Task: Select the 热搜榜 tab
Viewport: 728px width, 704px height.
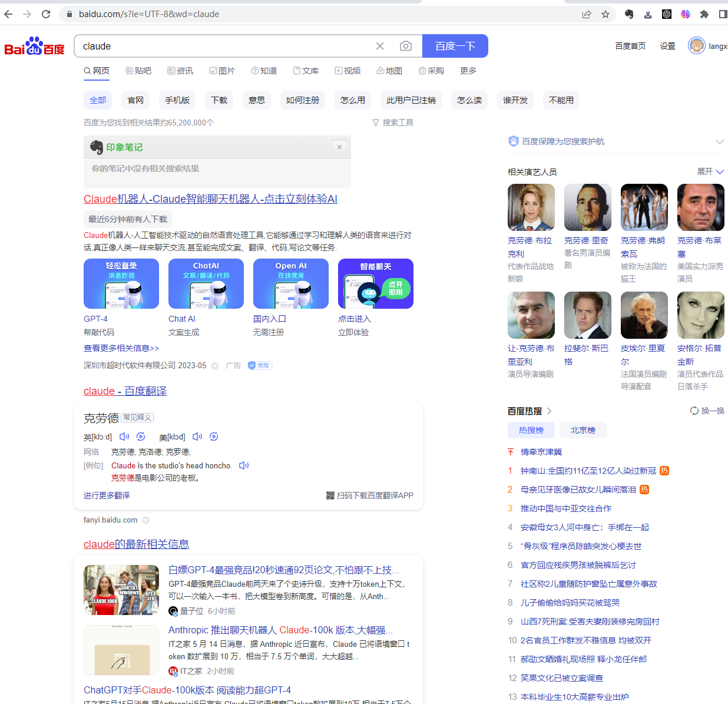Action: pyautogui.click(x=531, y=430)
